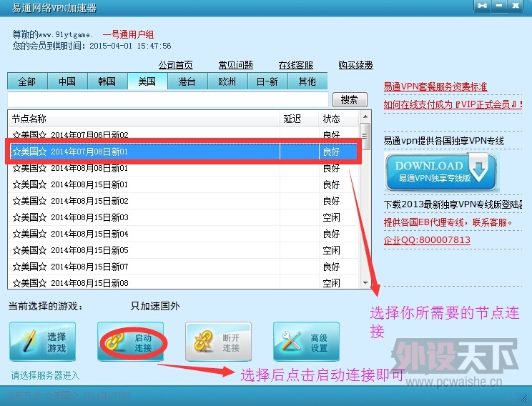Click the 一号通用户组 user group label
This screenshot has width=532, height=406.
(x=128, y=34)
